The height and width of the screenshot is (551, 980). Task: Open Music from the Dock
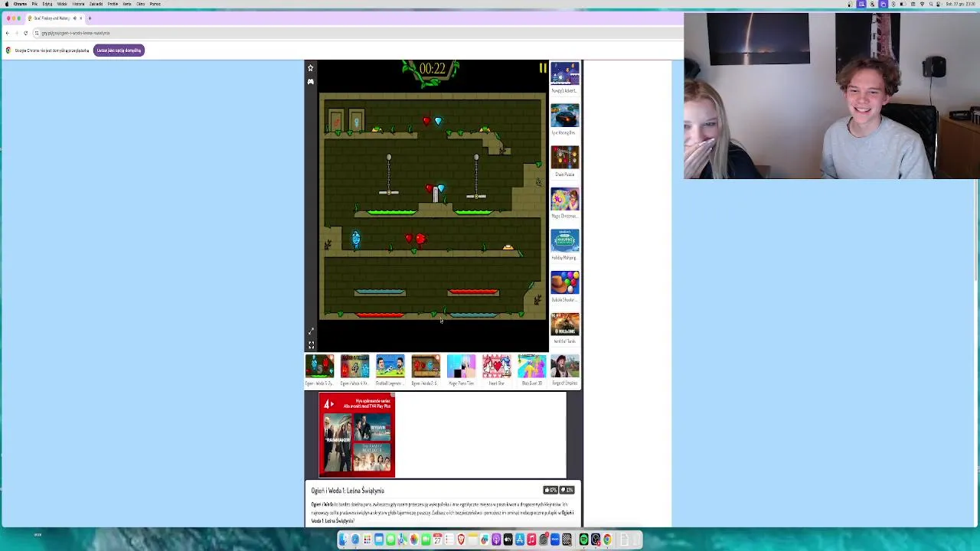(x=531, y=540)
